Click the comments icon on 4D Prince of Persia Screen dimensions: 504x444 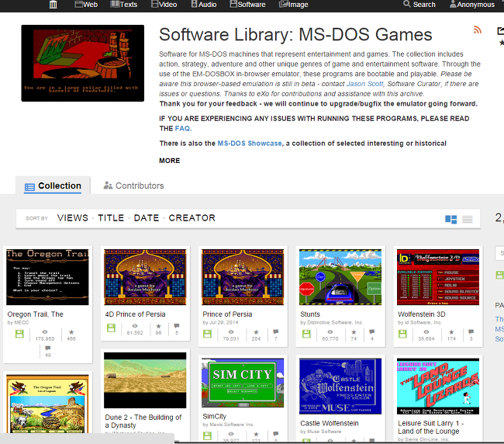[x=177, y=326]
